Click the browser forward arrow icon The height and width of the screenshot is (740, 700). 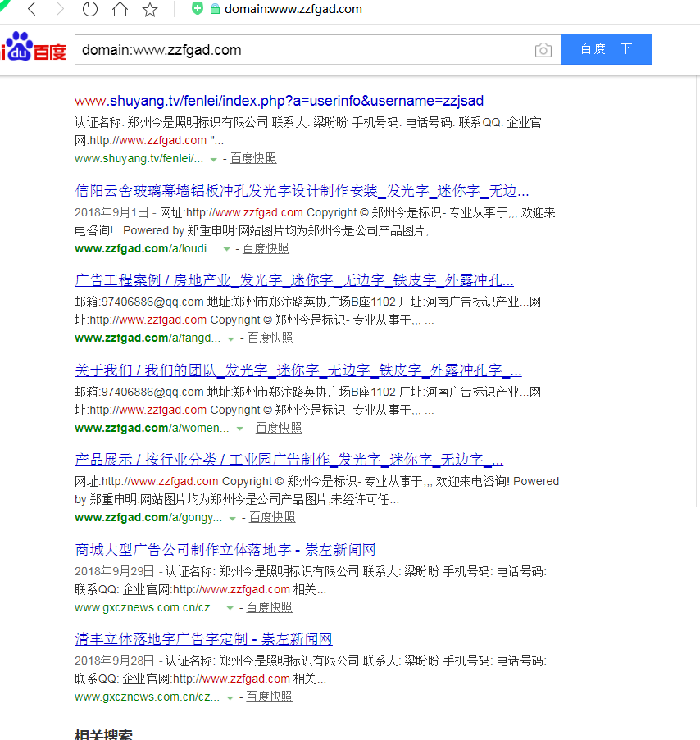60,10
